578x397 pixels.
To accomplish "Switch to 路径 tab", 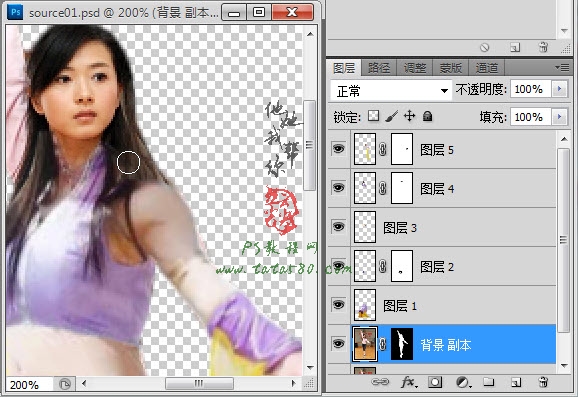I will pyautogui.click(x=379, y=68).
